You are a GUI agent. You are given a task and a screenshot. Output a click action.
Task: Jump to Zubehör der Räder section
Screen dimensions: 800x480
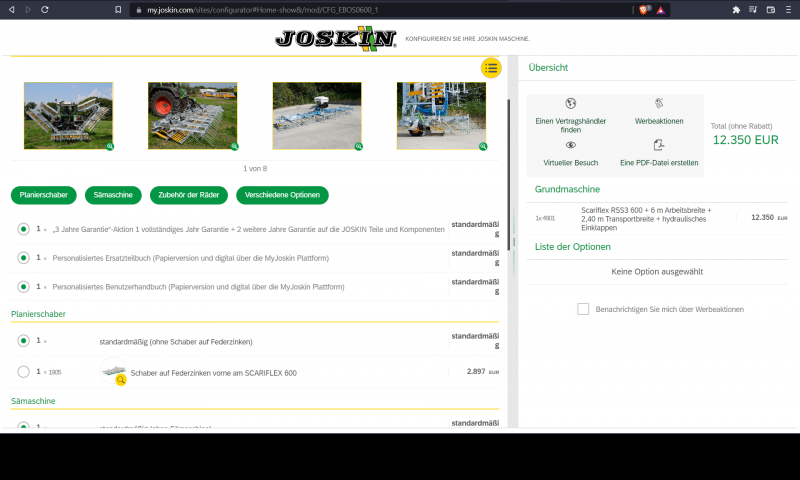coord(189,195)
